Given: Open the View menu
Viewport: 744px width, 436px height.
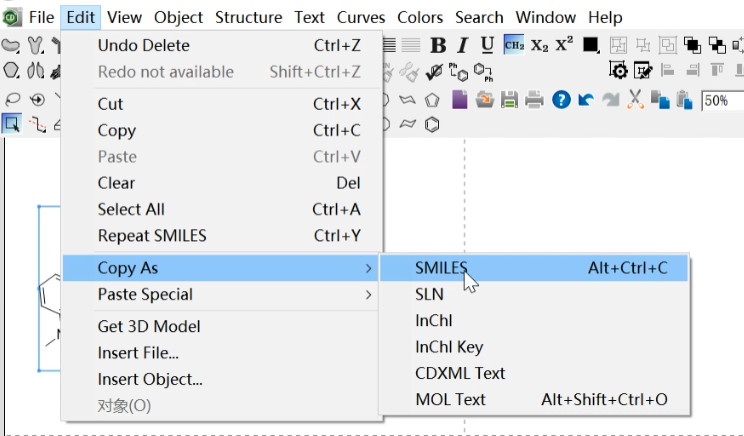Looking at the screenshot, I should tap(124, 18).
